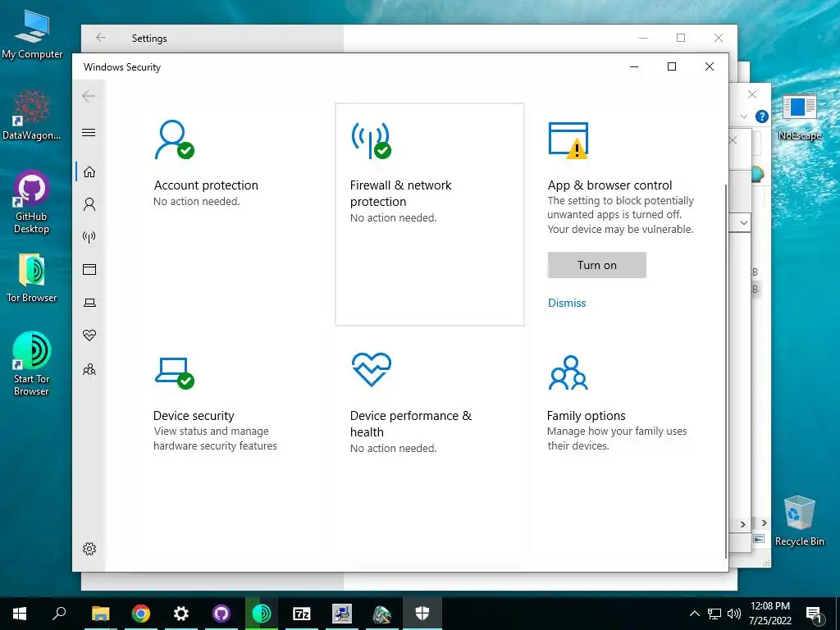
Task: Turn on potentially unwanted app blocking
Action: 597,265
